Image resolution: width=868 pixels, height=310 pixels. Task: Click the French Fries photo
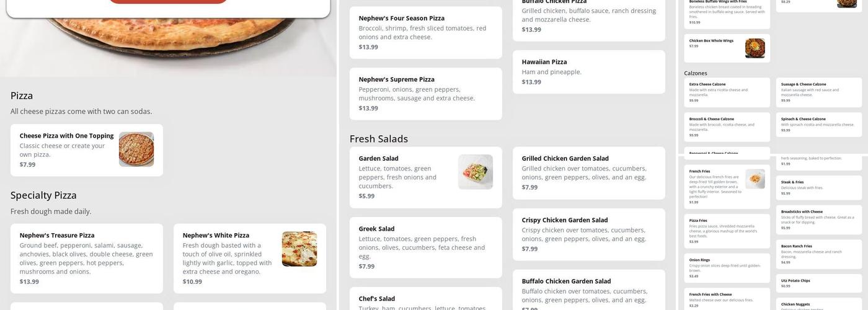(755, 179)
